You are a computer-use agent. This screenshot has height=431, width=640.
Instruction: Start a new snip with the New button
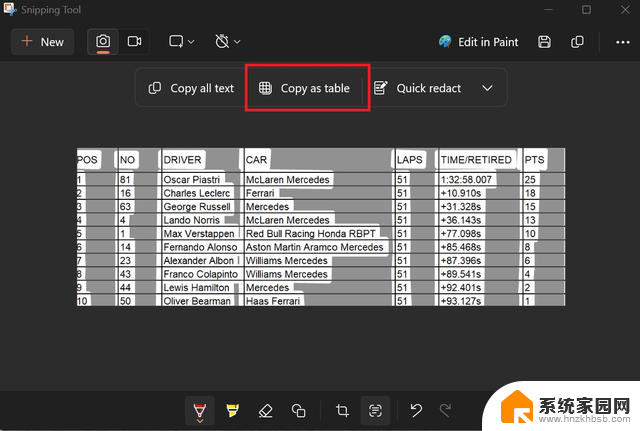(x=42, y=42)
